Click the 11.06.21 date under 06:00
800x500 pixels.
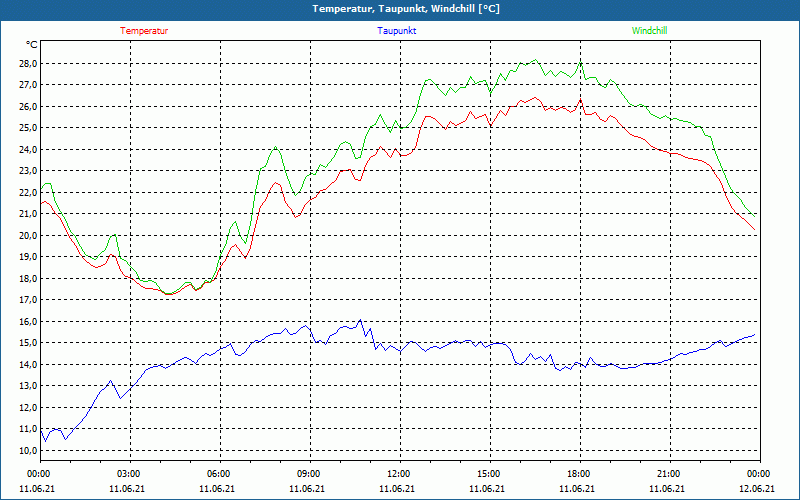pyautogui.click(x=217, y=489)
